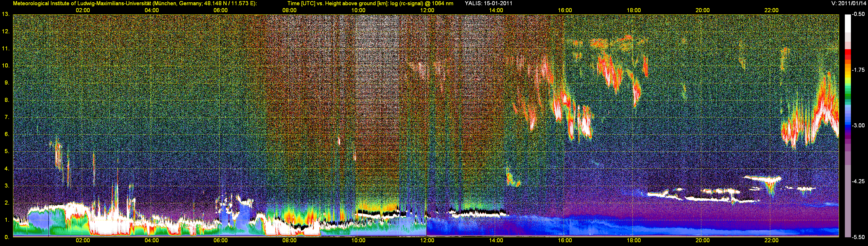
Task: Click the 06:00 label on the bottom time axis
Action: click(x=220, y=241)
